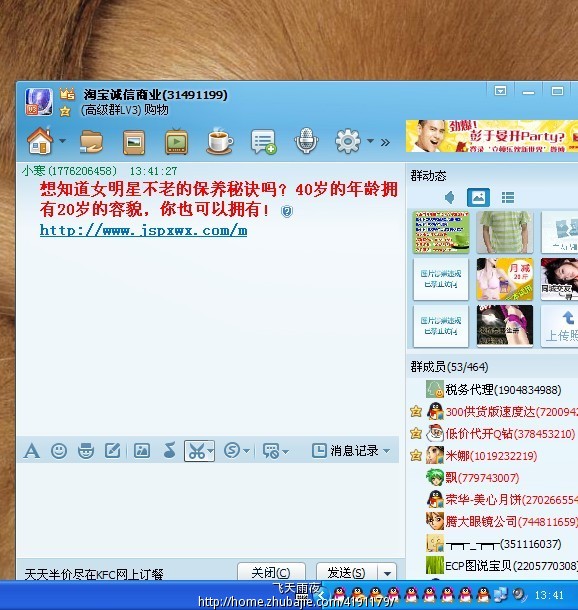This screenshot has width=578, height=610.
Task: Send a picture image icon
Action: pos(142,451)
